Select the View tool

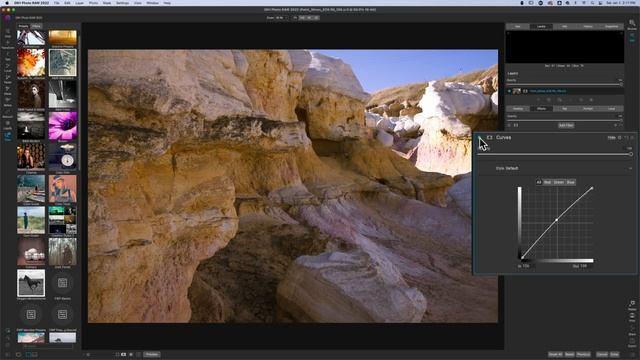point(8,136)
